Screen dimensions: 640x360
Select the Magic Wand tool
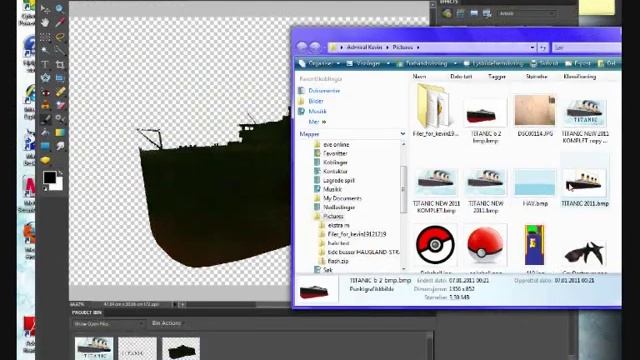[x=45, y=51]
